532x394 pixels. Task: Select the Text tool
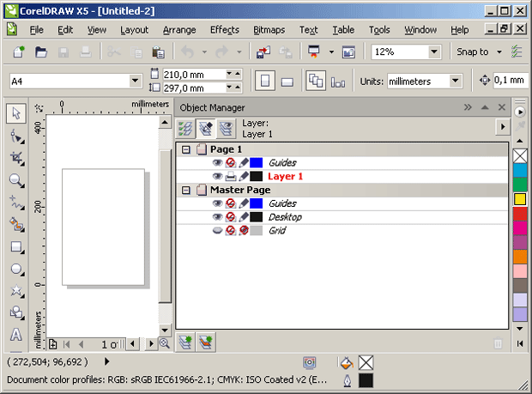[16, 335]
